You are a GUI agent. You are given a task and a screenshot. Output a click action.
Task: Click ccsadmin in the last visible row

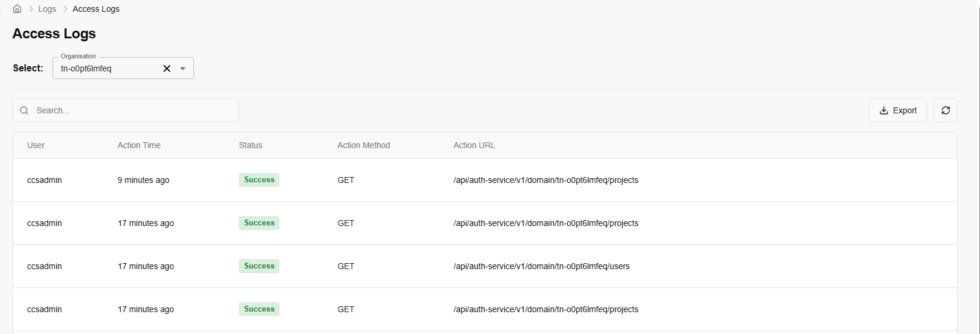tap(44, 309)
